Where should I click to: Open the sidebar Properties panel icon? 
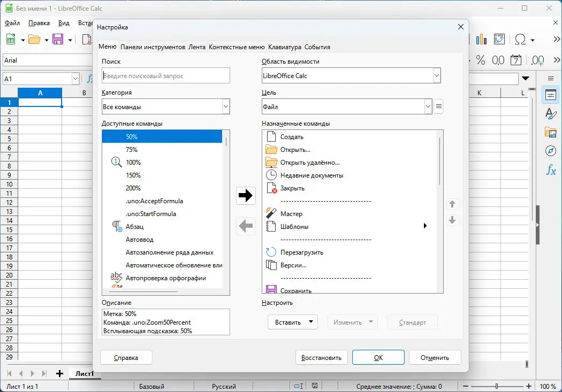tap(551, 95)
